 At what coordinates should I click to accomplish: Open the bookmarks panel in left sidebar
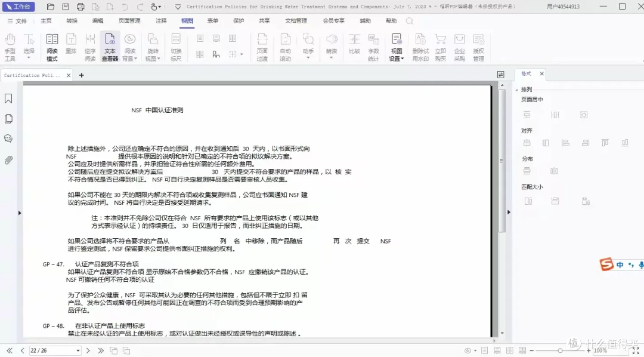tap(8, 99)
